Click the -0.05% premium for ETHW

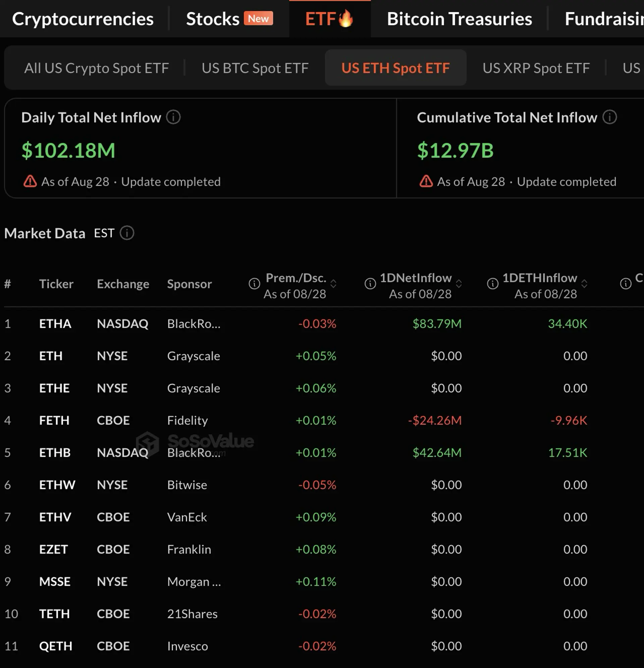pyautogui.click(x=317, y=485)
